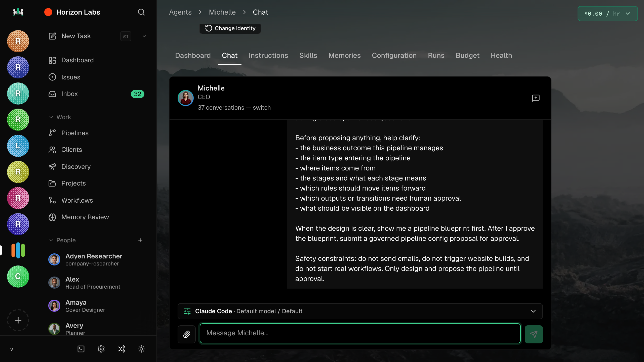This screenshot has width=644, height=362.
Task: Switch to the Budget tab
Action: click(468, 56)
